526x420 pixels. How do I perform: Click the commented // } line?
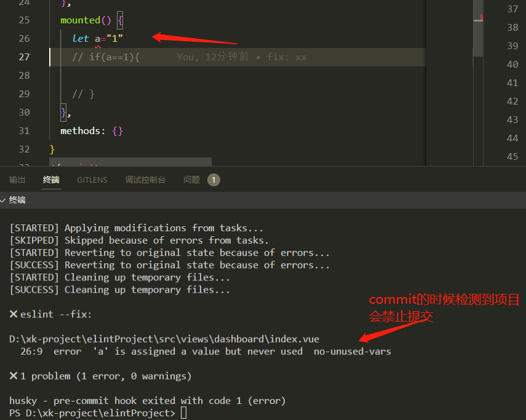pos(84,94)
